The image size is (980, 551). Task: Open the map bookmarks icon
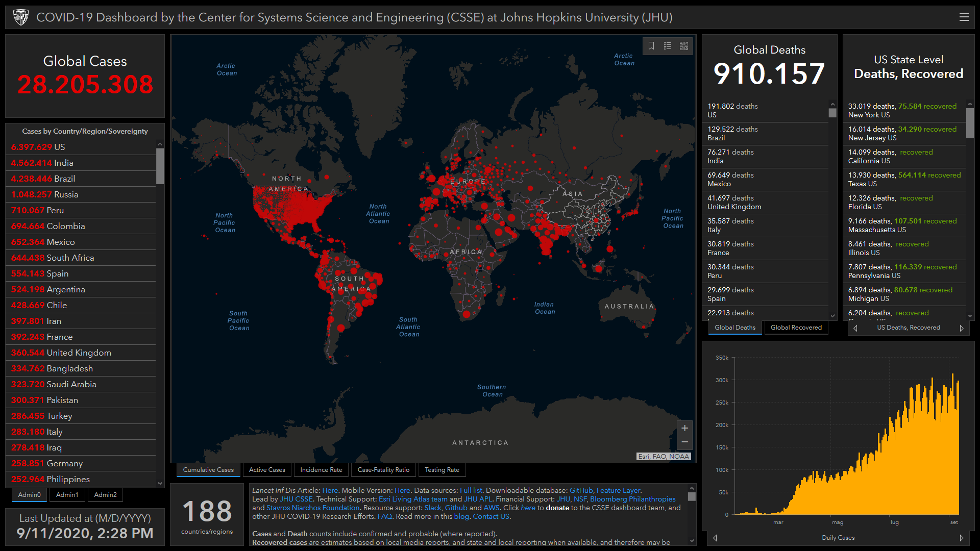click(651, 46)
